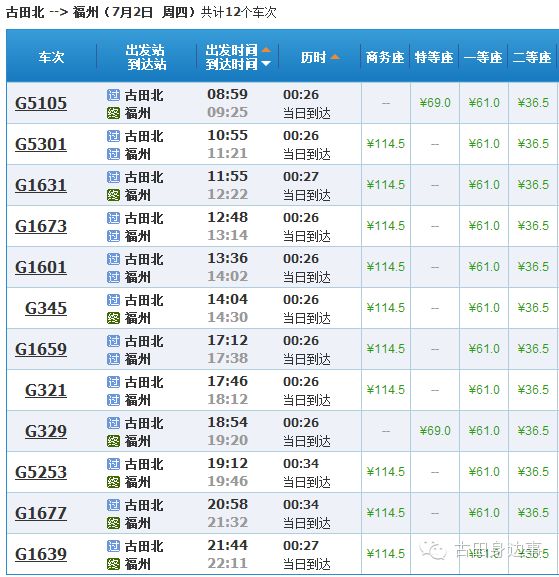This screenshot has height=577, width=559.
Task: Click 过 icon beside 古田北 in G5253 row
Action: click(113, 464)
